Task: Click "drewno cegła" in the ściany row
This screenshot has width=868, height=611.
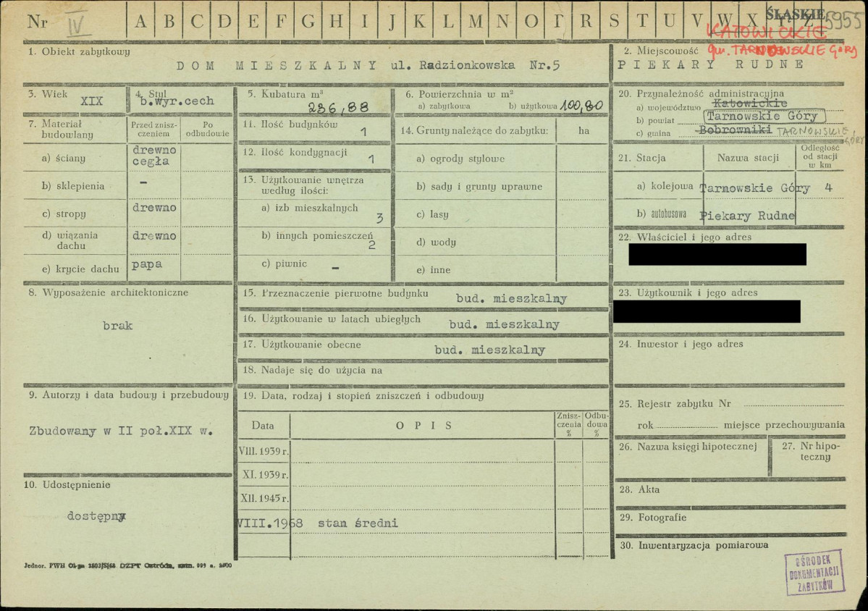Action: point(154,156)
